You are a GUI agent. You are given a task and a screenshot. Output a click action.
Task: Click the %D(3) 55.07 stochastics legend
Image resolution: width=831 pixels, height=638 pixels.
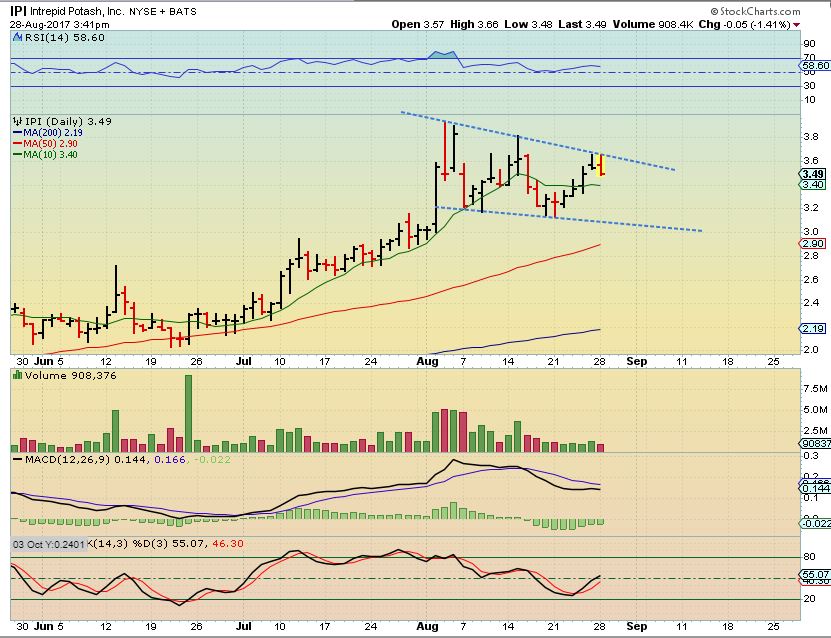click(167, 544)
